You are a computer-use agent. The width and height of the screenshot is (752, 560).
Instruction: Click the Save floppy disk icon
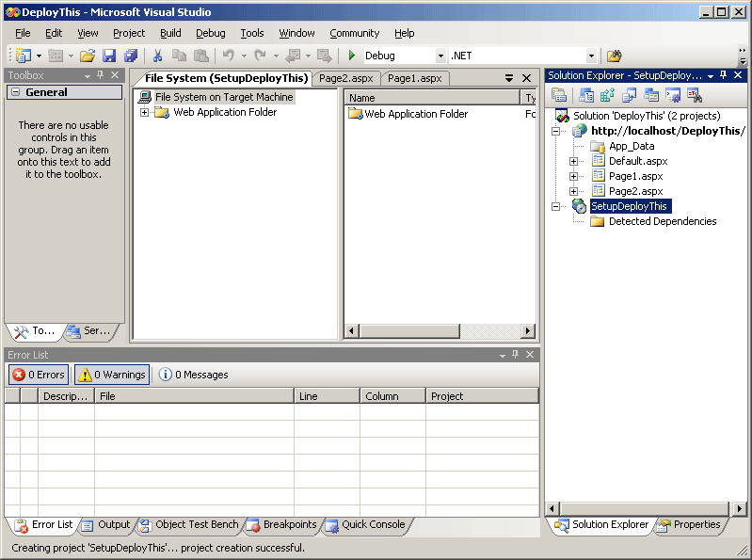(x=109, y=56)
